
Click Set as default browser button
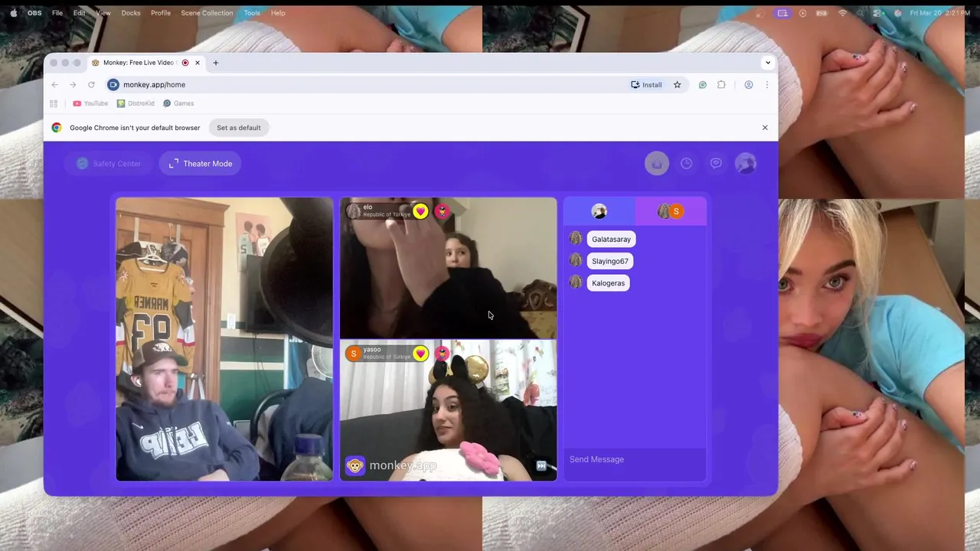239,128
